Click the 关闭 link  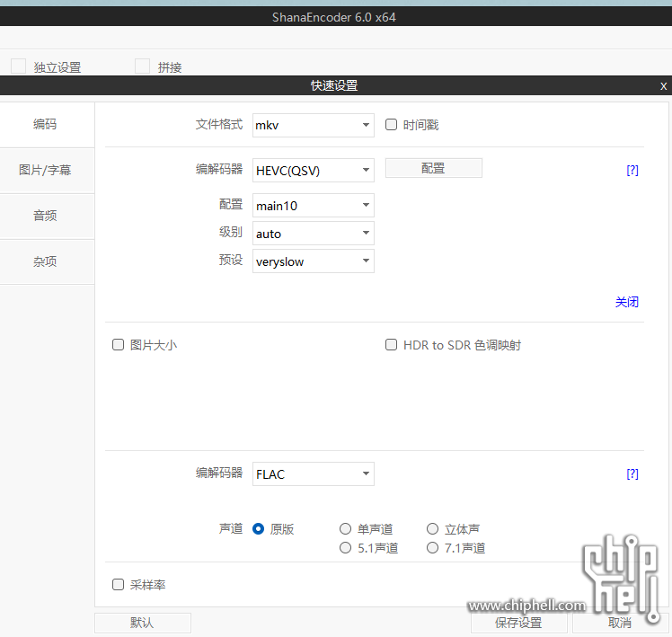click(627, 302)
